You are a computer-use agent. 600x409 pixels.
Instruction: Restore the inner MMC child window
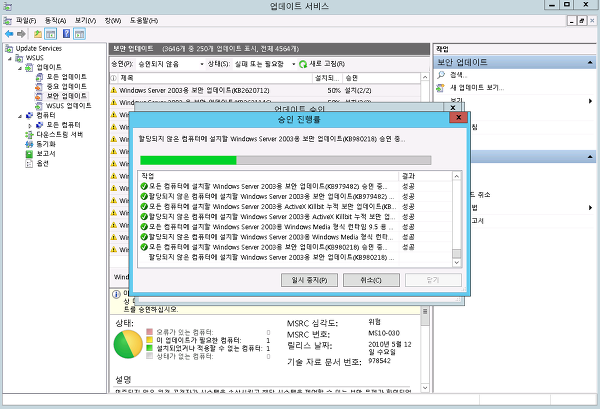(582, 21)
